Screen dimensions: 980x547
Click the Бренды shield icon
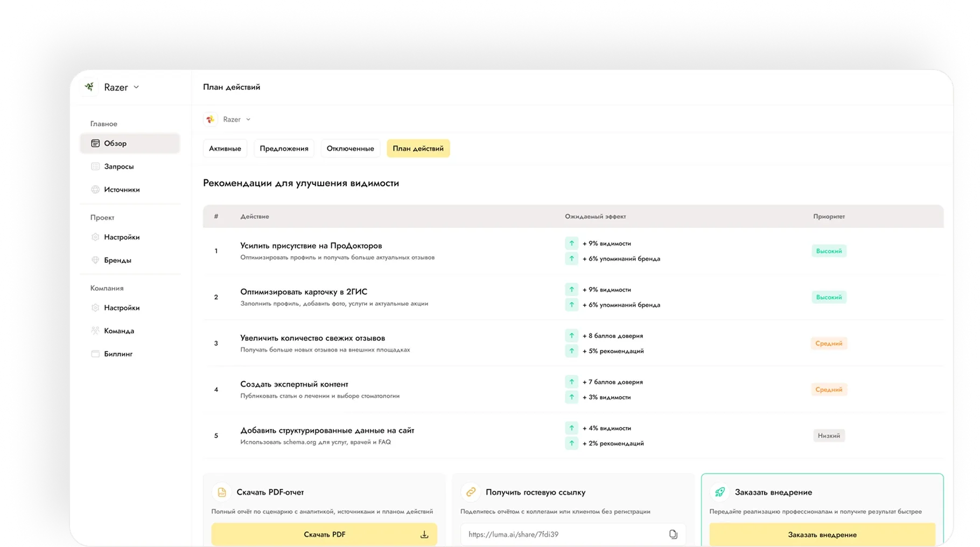click(x=95, y=260)
